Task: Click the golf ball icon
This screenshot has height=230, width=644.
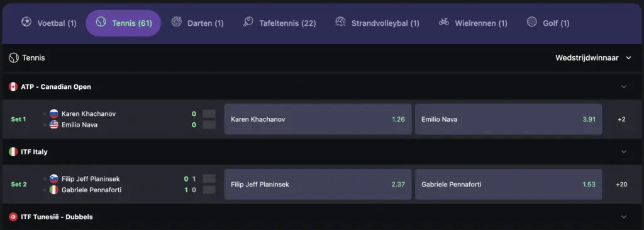Action: (532, 22)
